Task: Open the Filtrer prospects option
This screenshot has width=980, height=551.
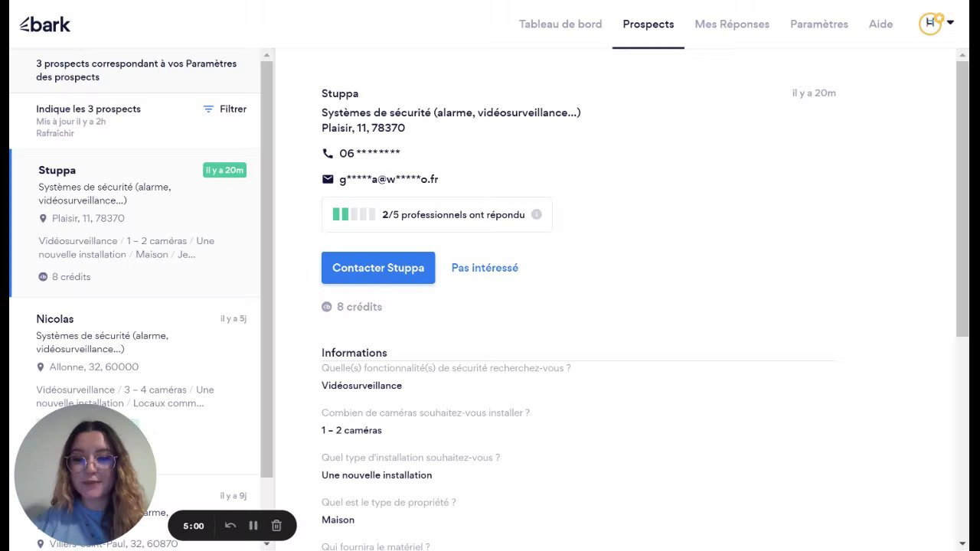Action: pyautogui.click(x=224, y=109)
